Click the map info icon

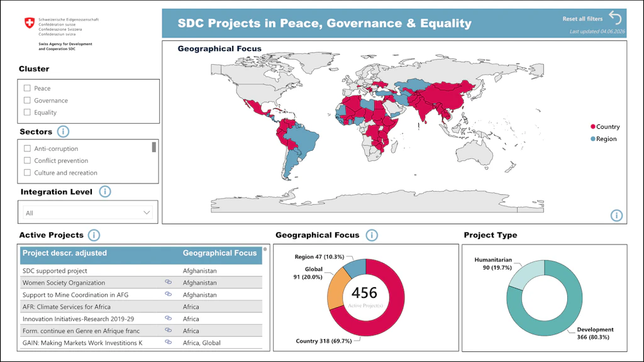pos(616,215)
